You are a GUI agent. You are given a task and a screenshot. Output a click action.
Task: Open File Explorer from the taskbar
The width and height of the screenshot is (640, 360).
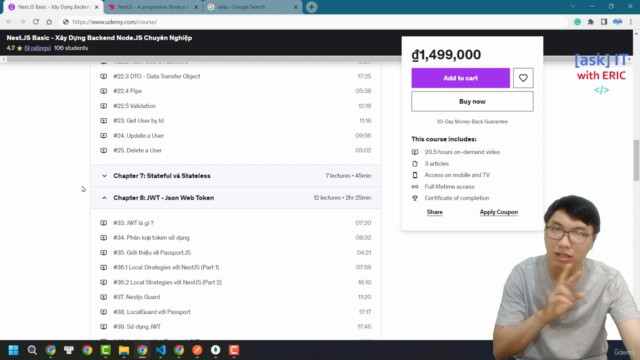point(124,350)
